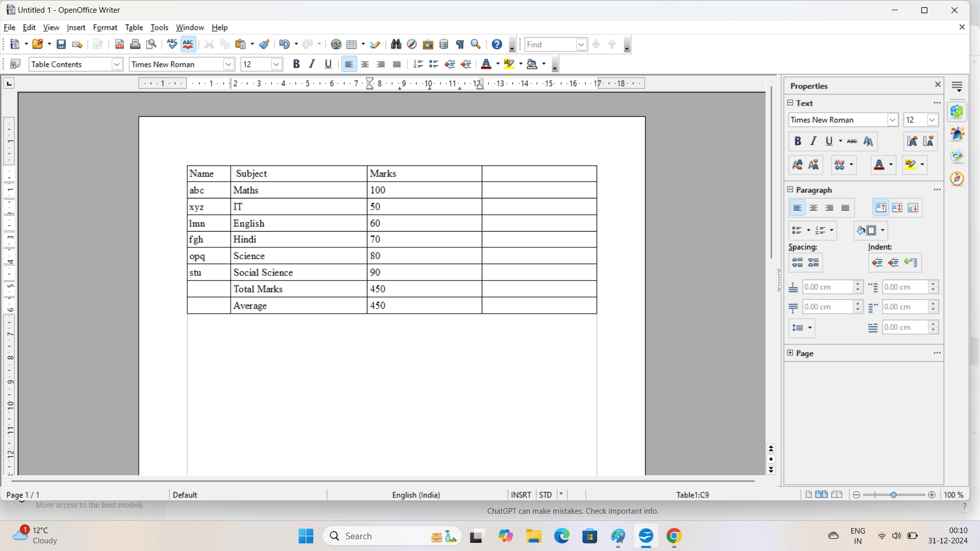
Task: Open the Table Contents style dropdown
Action: point(117,64)
